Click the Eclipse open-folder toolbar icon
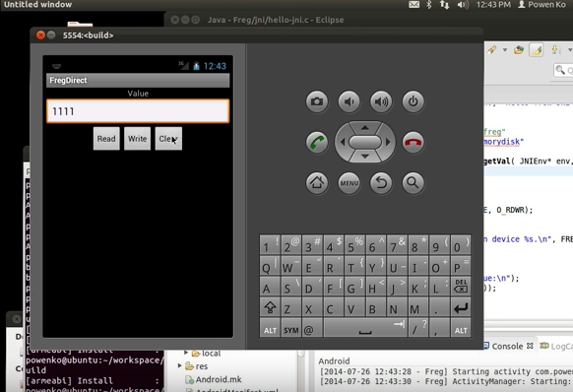573x392 pixels. [519, 49]
